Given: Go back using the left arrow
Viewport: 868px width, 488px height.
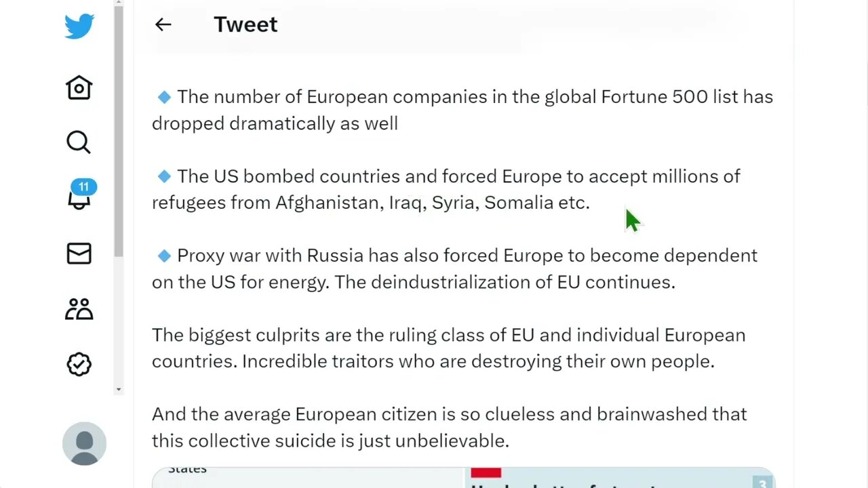Looking at the screenshot, I should tap(163, 24).
